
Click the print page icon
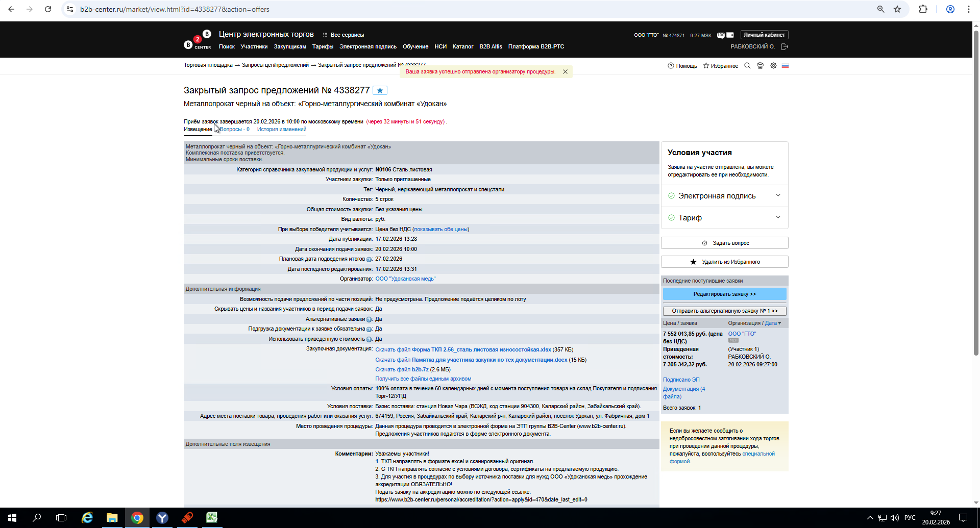tap(760, 66)
